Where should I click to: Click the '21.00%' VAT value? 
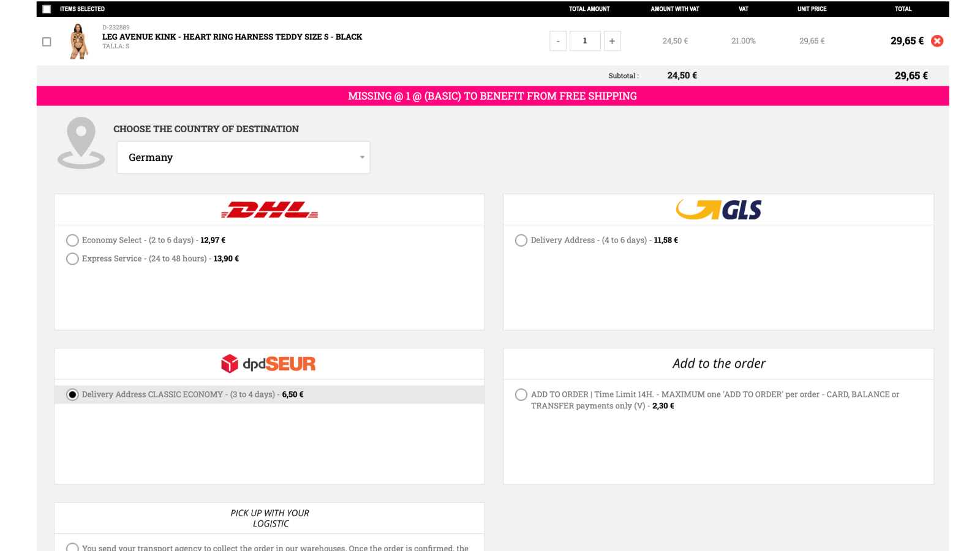click(x=744, y=41)
